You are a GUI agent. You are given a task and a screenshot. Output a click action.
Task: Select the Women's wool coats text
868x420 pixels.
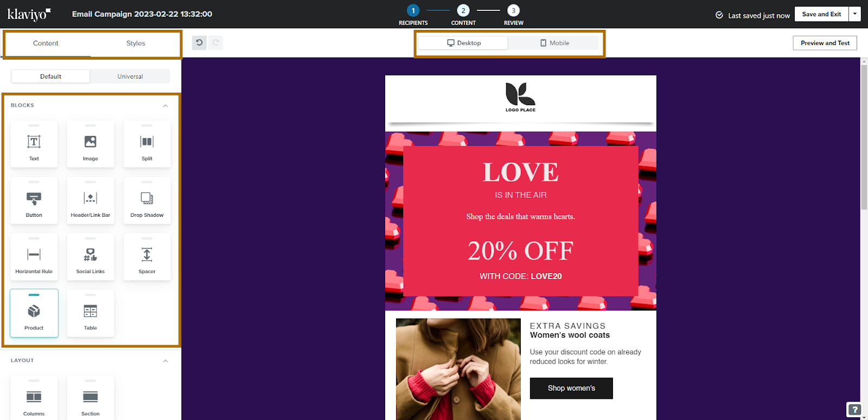570,335
